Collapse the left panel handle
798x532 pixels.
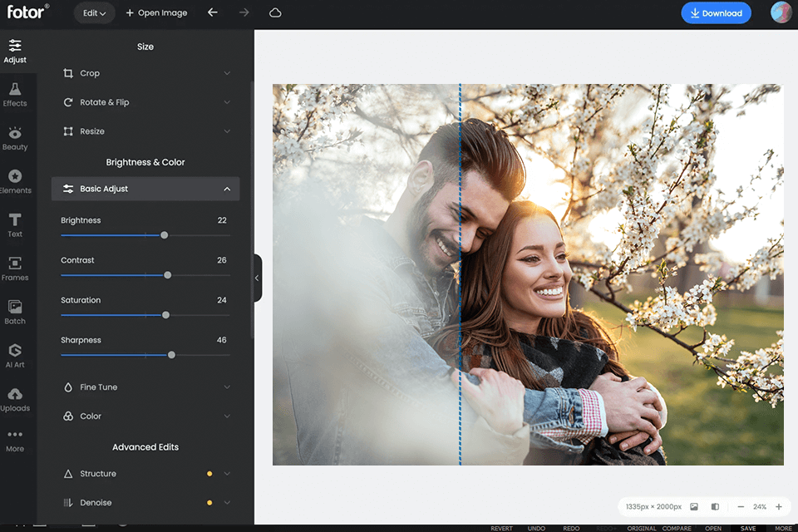point(257,278)
